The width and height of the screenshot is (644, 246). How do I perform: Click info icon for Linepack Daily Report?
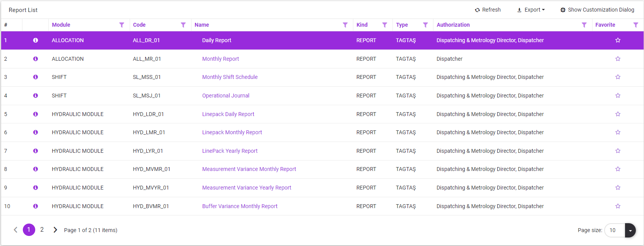point(36,114)
